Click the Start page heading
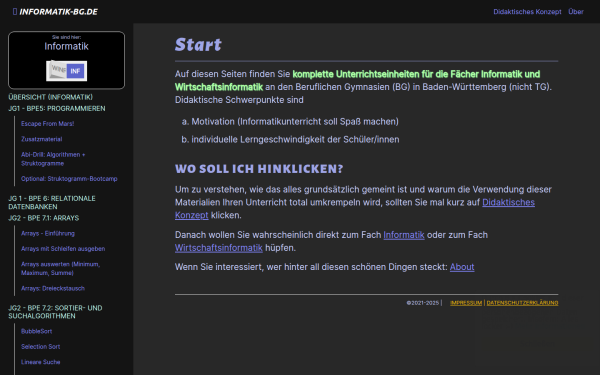This screenshot has height=375, width=600. coord(198,44)
